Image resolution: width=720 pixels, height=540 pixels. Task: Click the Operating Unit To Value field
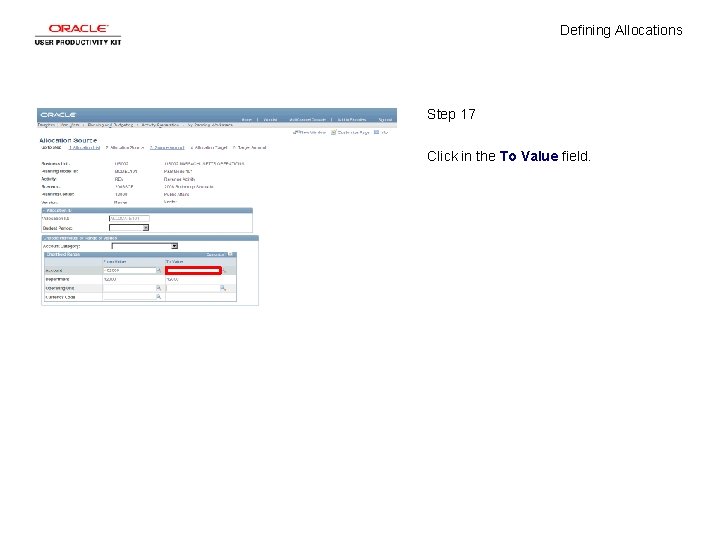pos(193,288)
